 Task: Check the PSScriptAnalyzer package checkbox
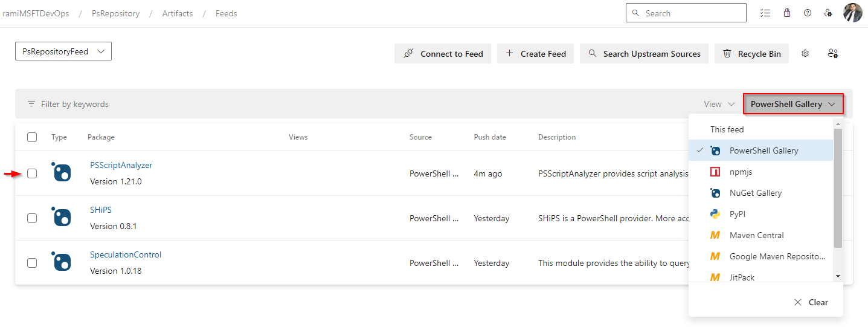(x=32, y=173)
